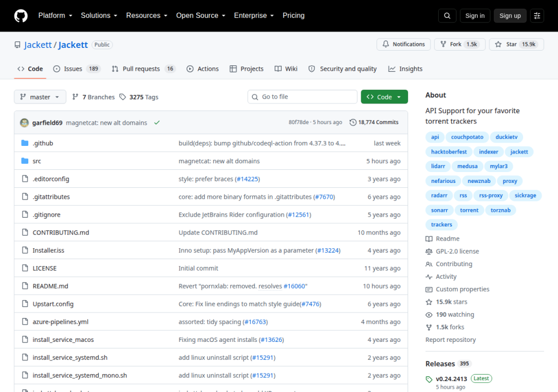Click the file icon for .editorconfig
558x392 pixels.
click(25, 179)
